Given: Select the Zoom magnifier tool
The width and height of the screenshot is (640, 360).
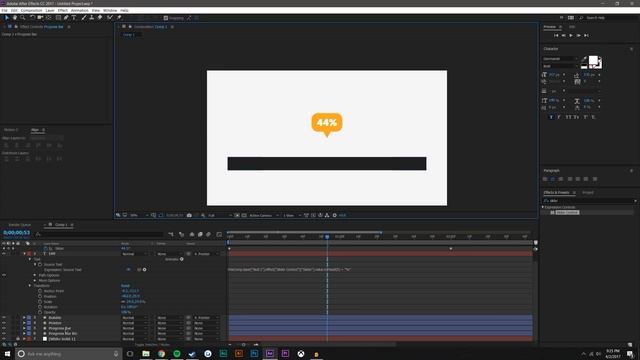Looking at the screenshot, I should 23,18.
